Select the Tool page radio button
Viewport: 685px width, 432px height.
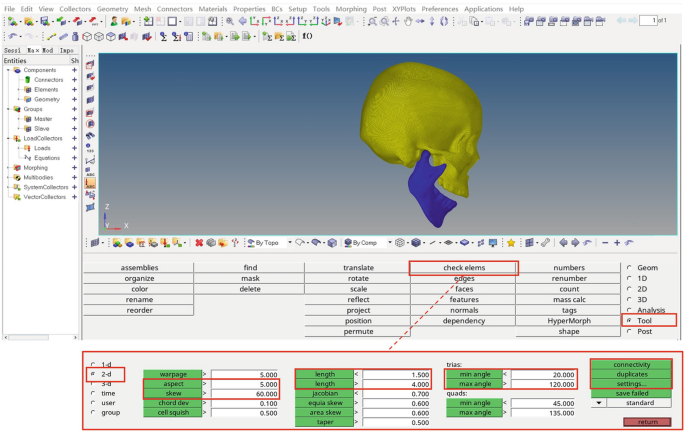(x=628, y=321)
